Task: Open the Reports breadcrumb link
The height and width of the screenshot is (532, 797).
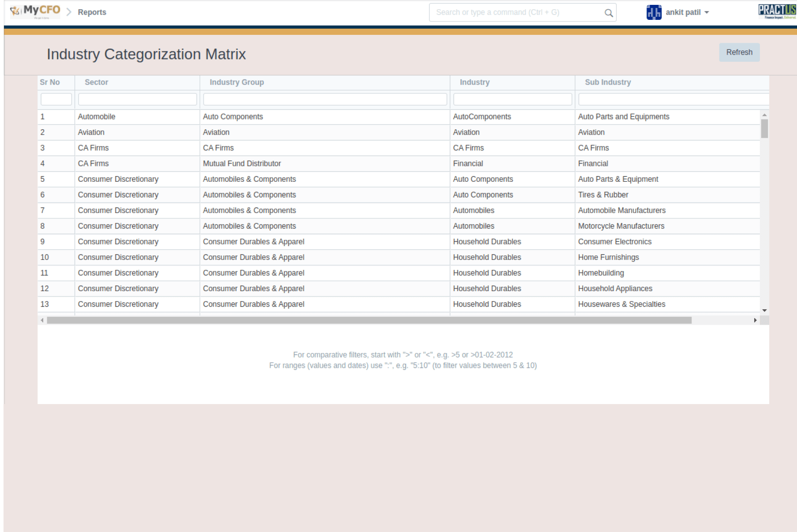Action: (x=92, y=12)
